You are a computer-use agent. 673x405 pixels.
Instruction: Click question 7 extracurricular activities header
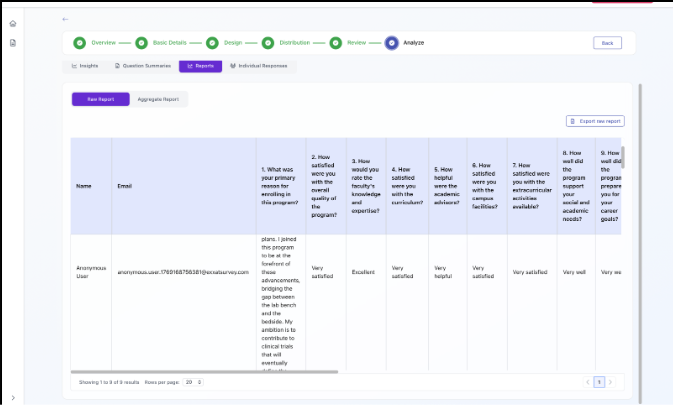pyautogui.click(x=532, y=186)
